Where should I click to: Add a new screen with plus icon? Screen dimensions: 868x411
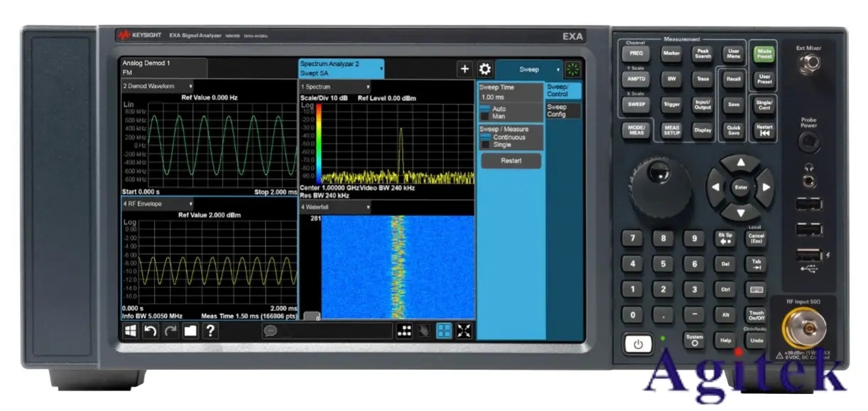[x=465, y=69]
